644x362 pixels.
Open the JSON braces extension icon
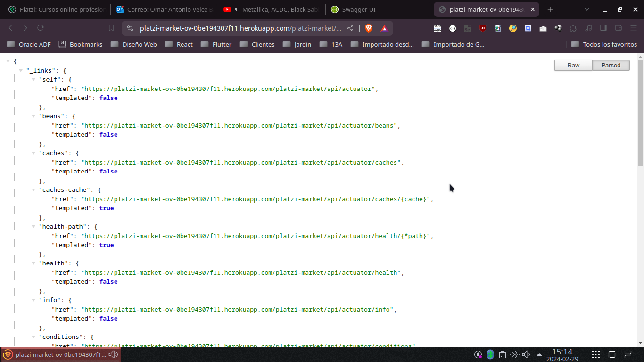(x=453, y=28)
